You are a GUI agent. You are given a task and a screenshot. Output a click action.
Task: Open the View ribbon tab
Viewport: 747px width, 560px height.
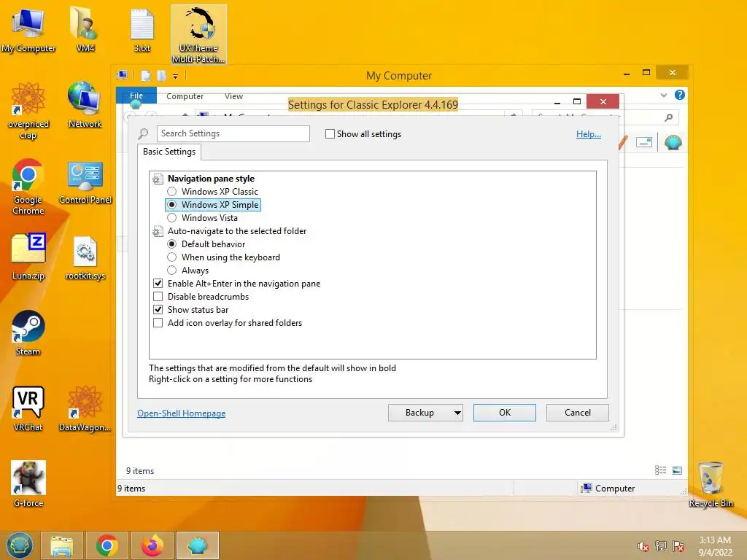pyautogui.click(x=233, y=96)
